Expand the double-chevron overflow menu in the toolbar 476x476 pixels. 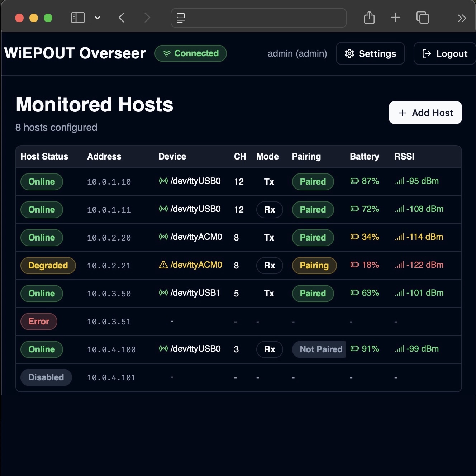click(462, 18)
